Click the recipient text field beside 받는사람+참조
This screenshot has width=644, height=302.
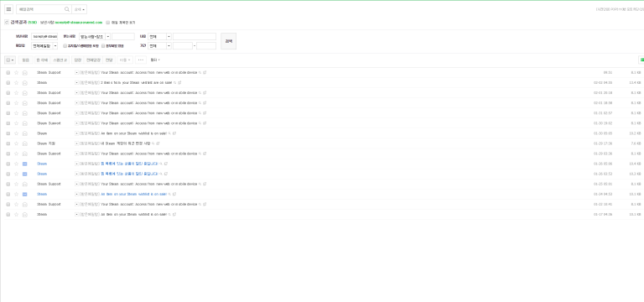coord(123,37)
